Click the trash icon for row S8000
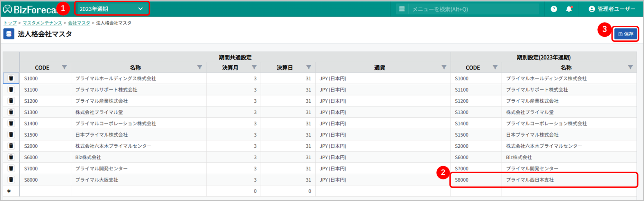Screen dimensions: 644x201 11,179
